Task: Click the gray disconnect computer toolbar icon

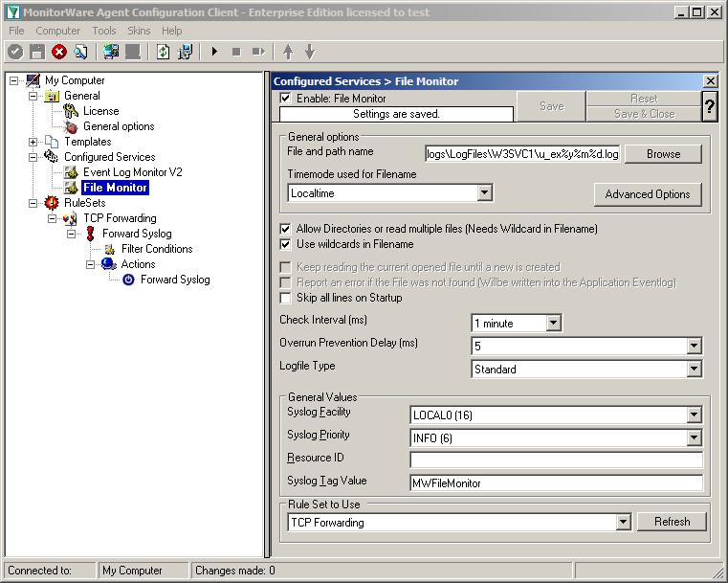Action: pyautogui.click(x=133, y=52)
